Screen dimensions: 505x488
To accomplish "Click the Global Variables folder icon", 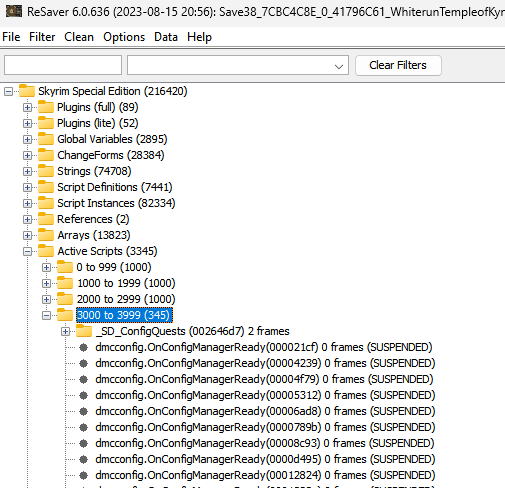I will click(x=46, y=139).
